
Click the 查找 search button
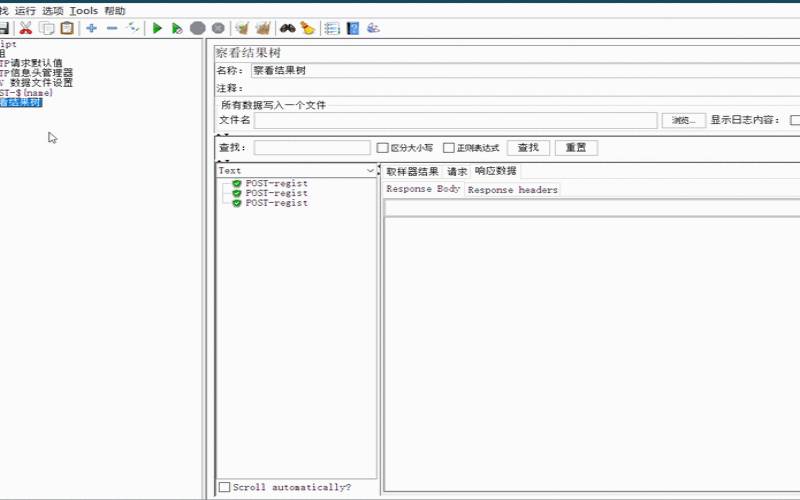(x=528, y=148)
